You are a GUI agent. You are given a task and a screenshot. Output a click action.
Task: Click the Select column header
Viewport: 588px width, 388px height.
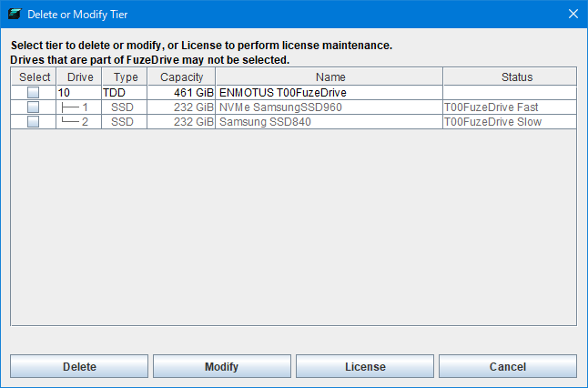(34, 77)
